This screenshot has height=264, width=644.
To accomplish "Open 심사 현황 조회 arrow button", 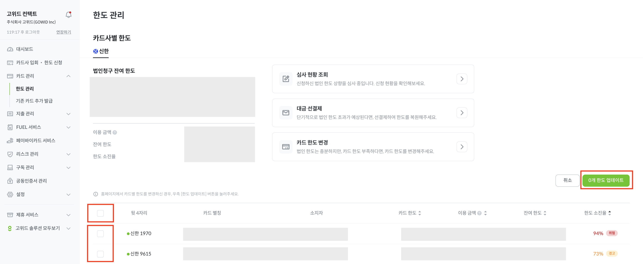I will [461, 79].
